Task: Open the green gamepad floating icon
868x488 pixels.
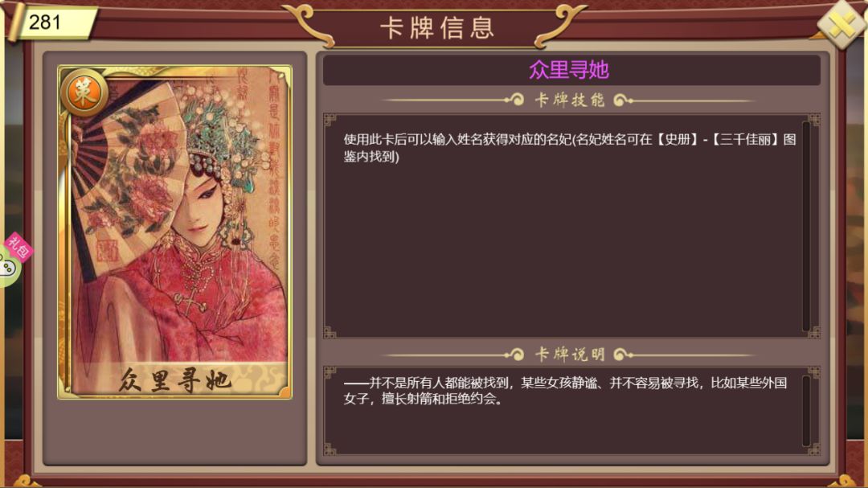Action: coord(8,268)
